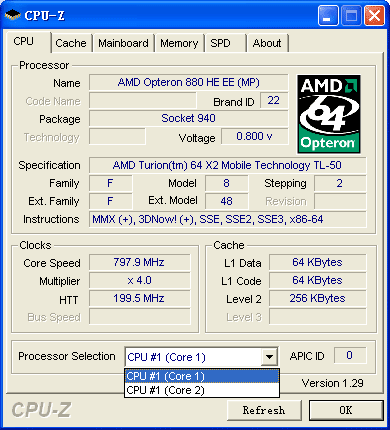Choose CPU #1 (Core 2) in dropdown list
Screen dimensions: 390x430
coord(202,390)
